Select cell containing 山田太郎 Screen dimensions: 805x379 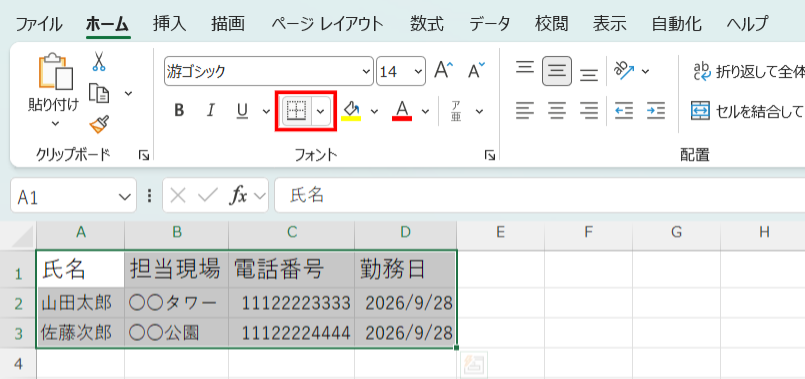coord(80,303)
